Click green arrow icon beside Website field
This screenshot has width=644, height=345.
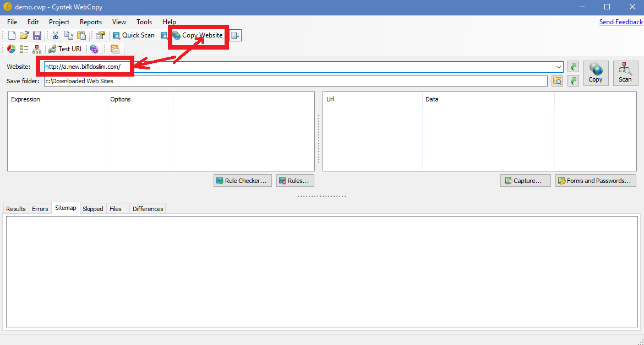point(573,67)
